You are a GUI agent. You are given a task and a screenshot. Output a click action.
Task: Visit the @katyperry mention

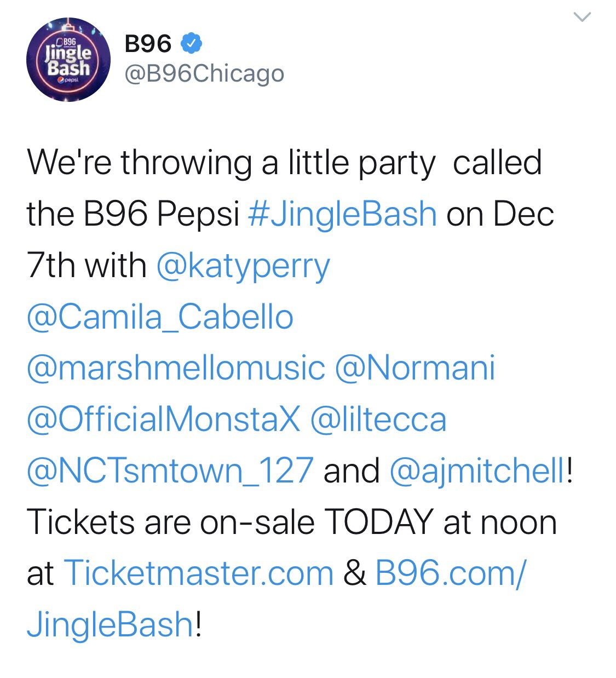pos(244,266)
